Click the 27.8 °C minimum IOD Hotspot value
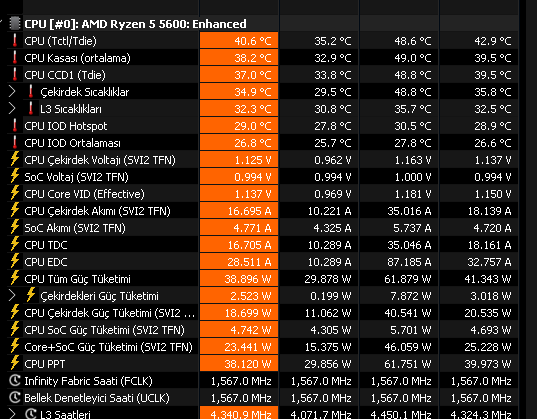 click(x=333, y=126)
